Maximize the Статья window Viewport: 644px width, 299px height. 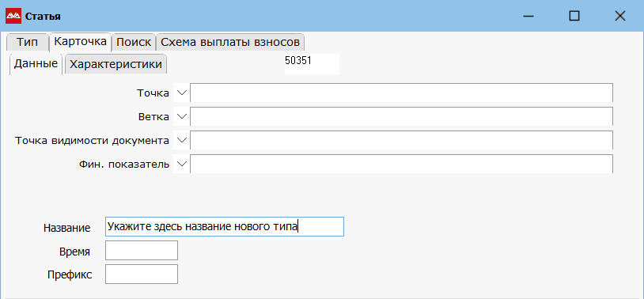[x=574, y=16]
